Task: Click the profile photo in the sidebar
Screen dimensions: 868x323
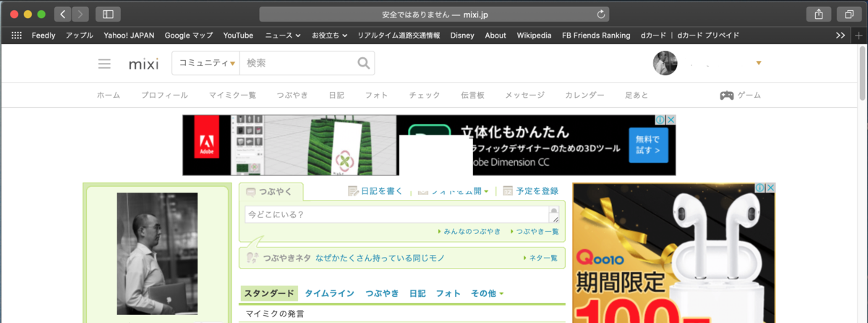Action: [157, 253]
